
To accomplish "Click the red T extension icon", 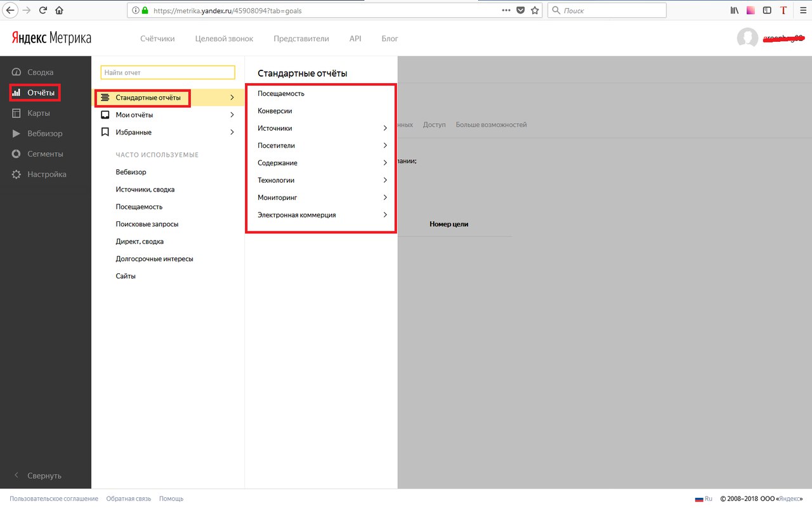I will coord(783,10).
